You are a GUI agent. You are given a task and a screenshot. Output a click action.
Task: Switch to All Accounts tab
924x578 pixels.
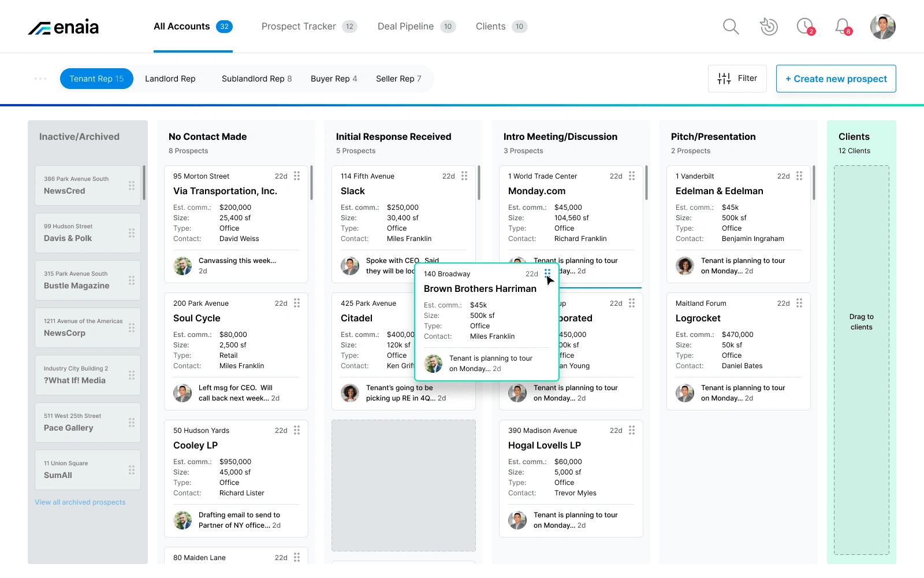coord(193,27)
